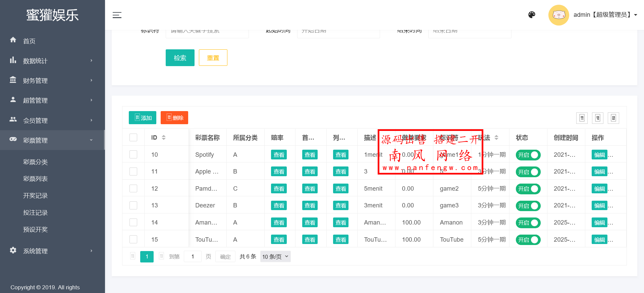Select 彩票分类 submenu item
644x293 pixels.
pyautogui.click(x=35, y=162)
